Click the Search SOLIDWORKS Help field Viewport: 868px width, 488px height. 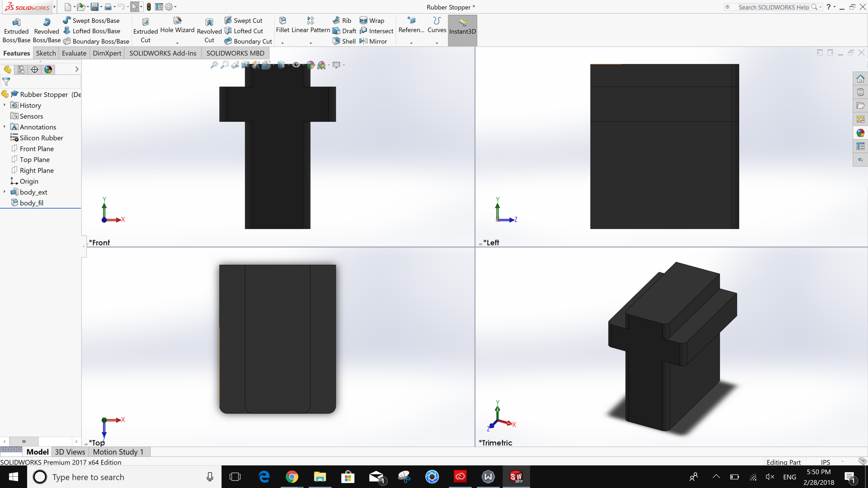773,7
